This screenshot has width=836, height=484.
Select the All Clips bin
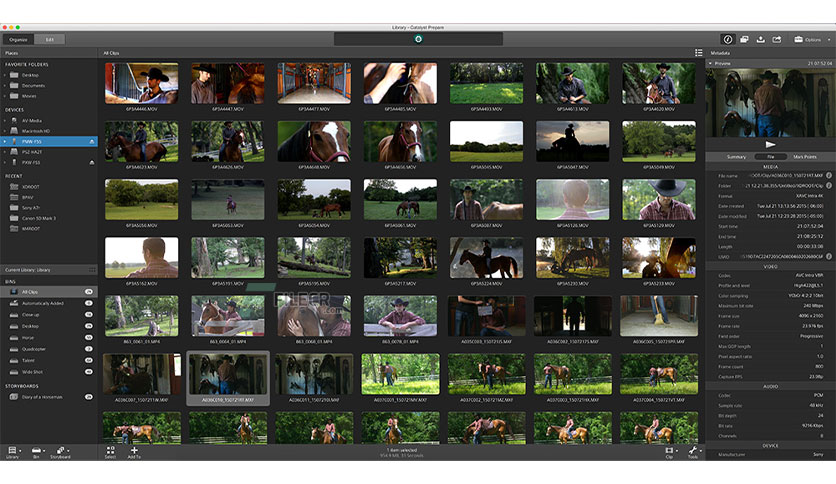pos(49,292)
